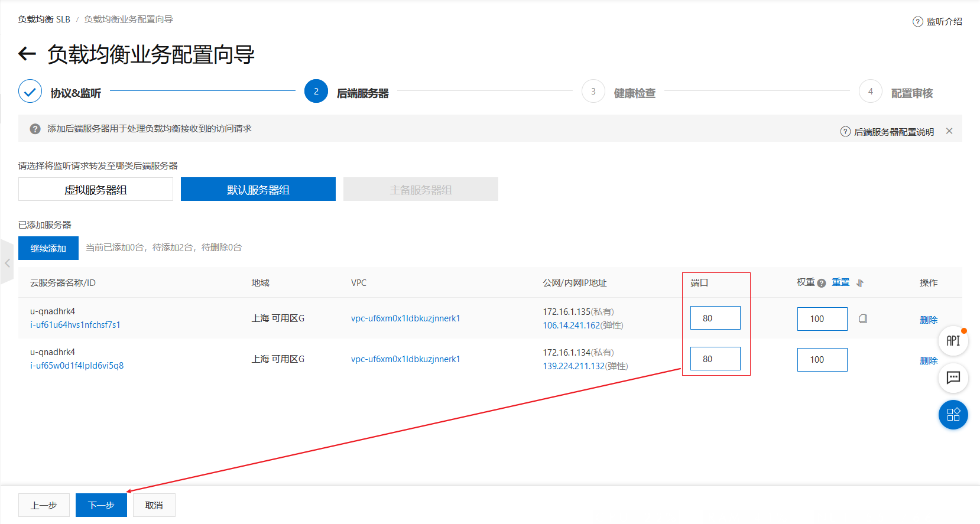Click weight field for 172.16.1.134 row
The image size is (980, 524).
(822, 360)
